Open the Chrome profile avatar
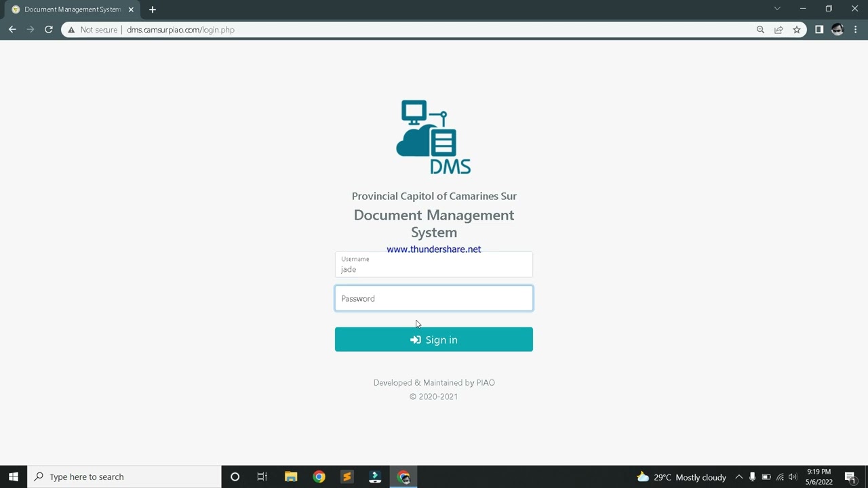The width and height of the screenshot is (868, 488). pos(837,30)
